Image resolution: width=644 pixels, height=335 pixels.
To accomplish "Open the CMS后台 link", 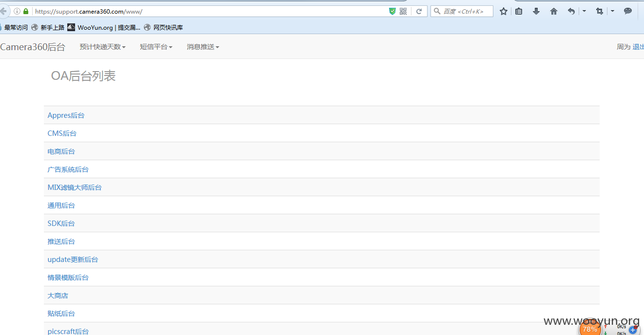I will [x=62, y=133].
